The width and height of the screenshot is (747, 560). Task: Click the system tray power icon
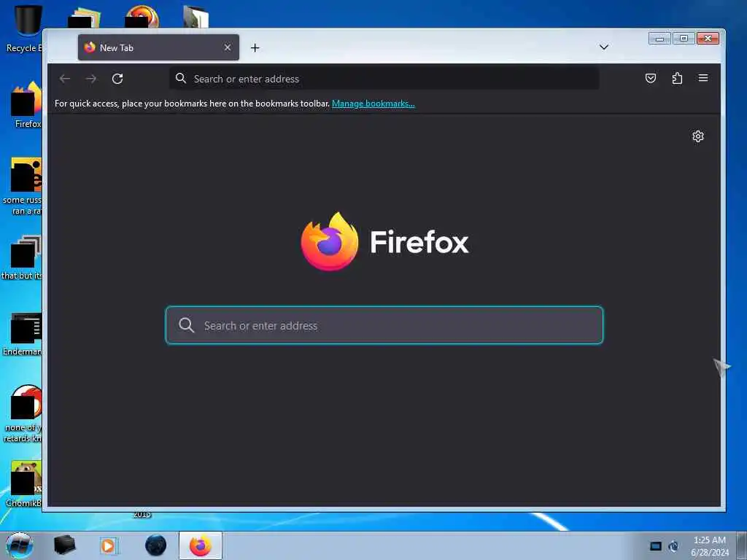[673, 546]
